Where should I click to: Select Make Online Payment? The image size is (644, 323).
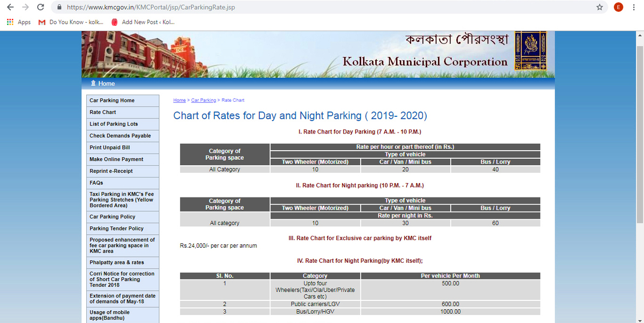tap(116, 159)
